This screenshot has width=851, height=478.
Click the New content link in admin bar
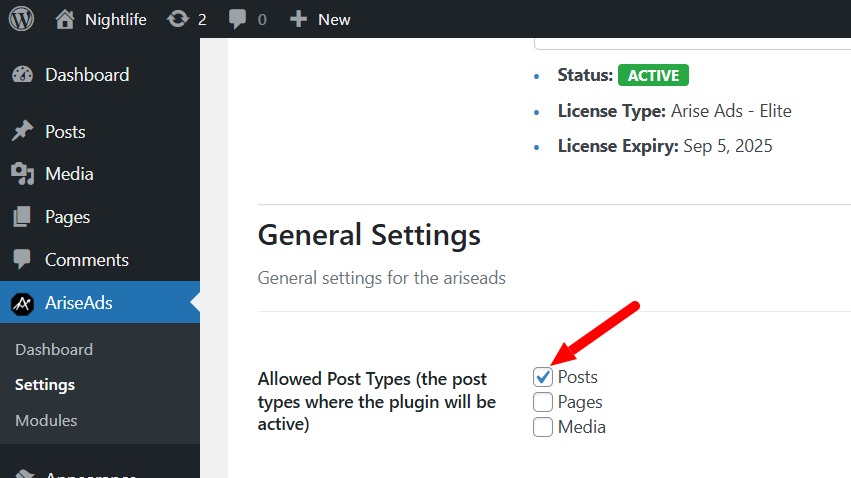pos(333,19)
